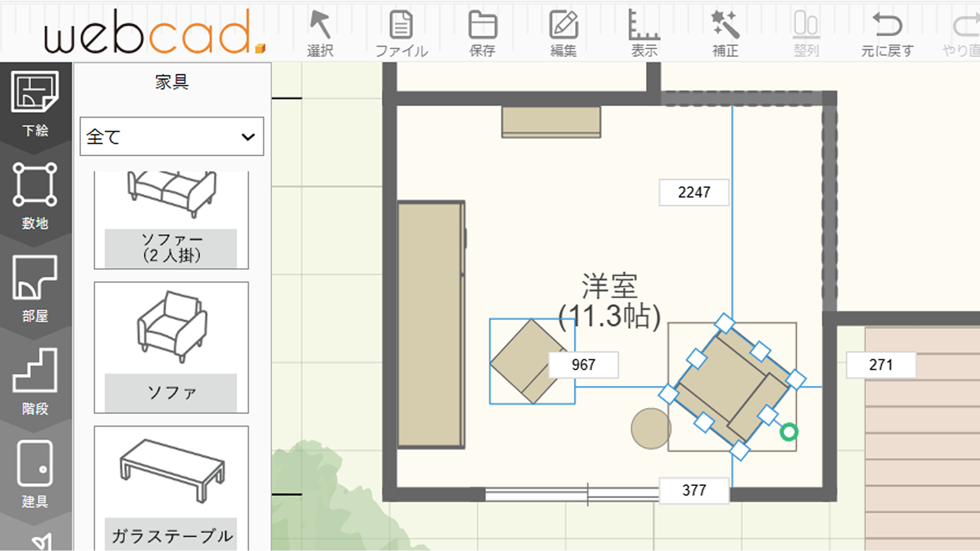
Task: Click the 補正 magic wand icon
Action: (725, 33)
